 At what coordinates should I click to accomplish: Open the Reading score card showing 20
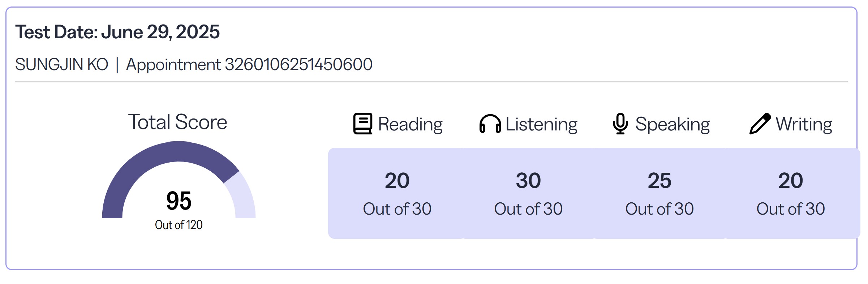point(397,193)
